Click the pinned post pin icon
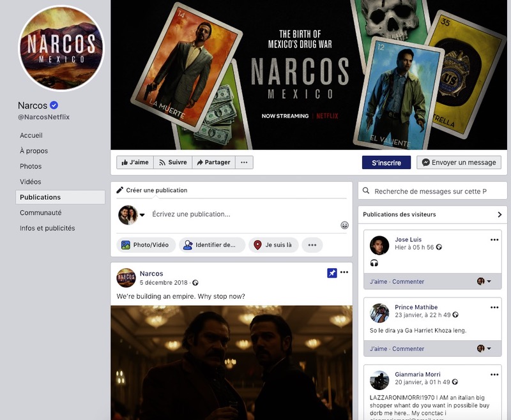511x420 pixels. click(x=332, y=273)
